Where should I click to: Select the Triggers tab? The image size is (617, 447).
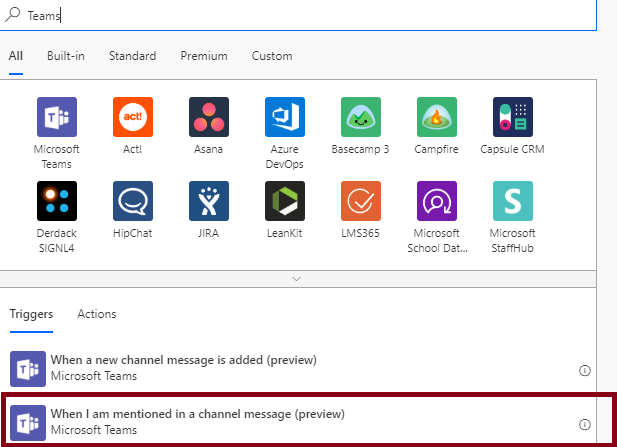(31, 314)
